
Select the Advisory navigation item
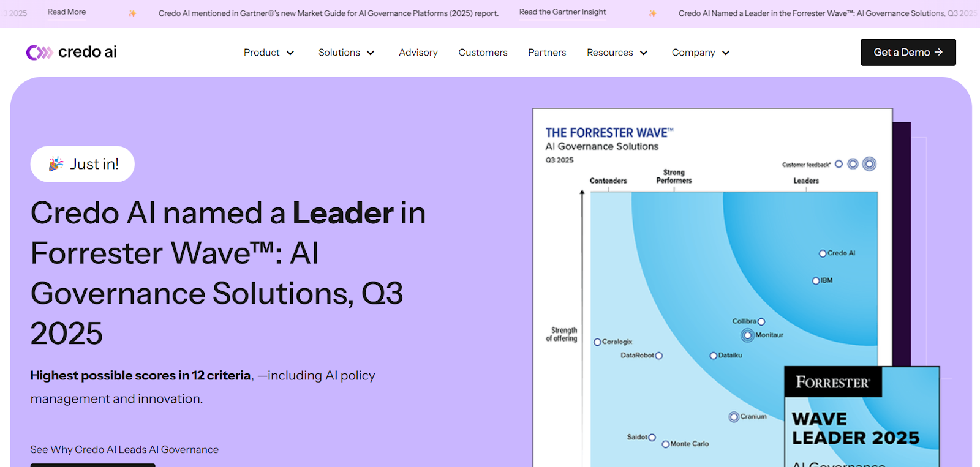click(418, 53)
